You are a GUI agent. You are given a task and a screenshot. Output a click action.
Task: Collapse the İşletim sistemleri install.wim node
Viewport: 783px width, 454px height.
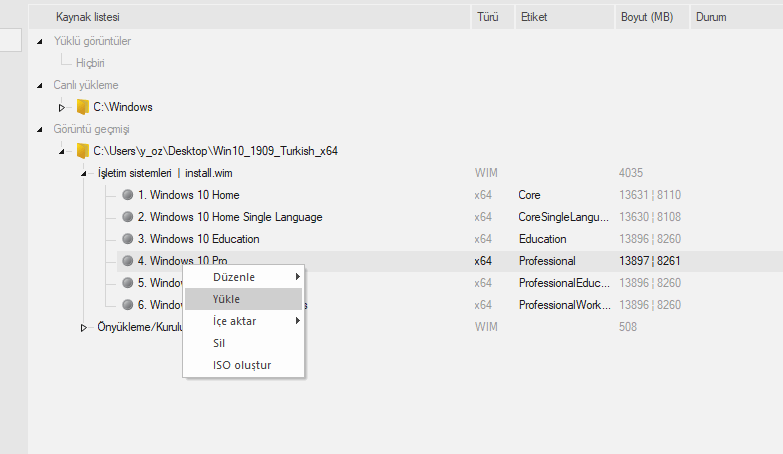[x=84, y=173]
